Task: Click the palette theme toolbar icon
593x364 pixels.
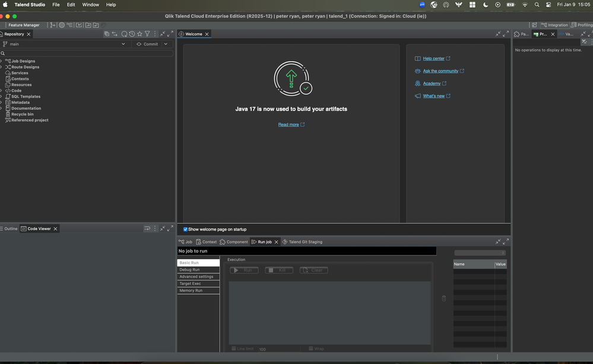Action: pos(103,25)
